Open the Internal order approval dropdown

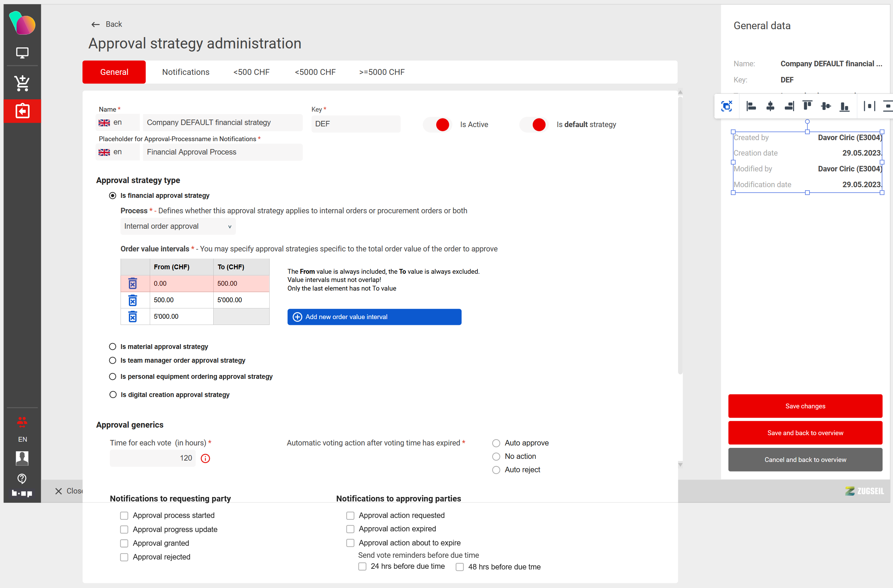[178, 226]
